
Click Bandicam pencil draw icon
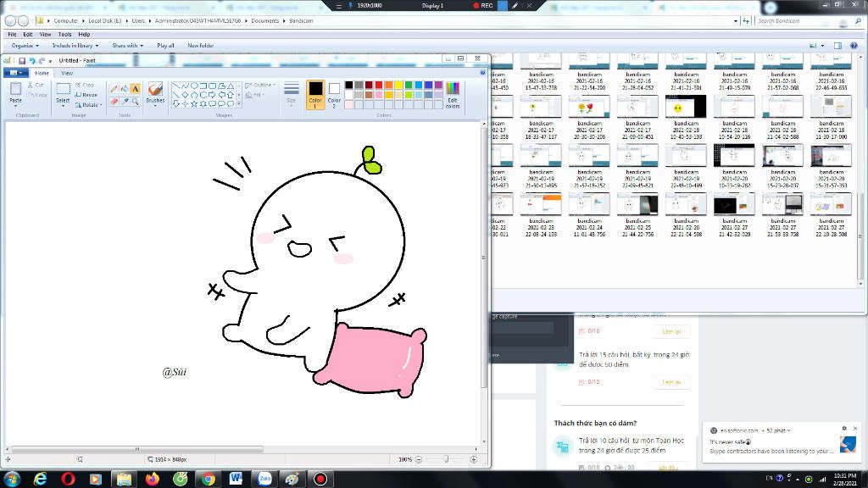pyautogui.click(x=515, y=6)
